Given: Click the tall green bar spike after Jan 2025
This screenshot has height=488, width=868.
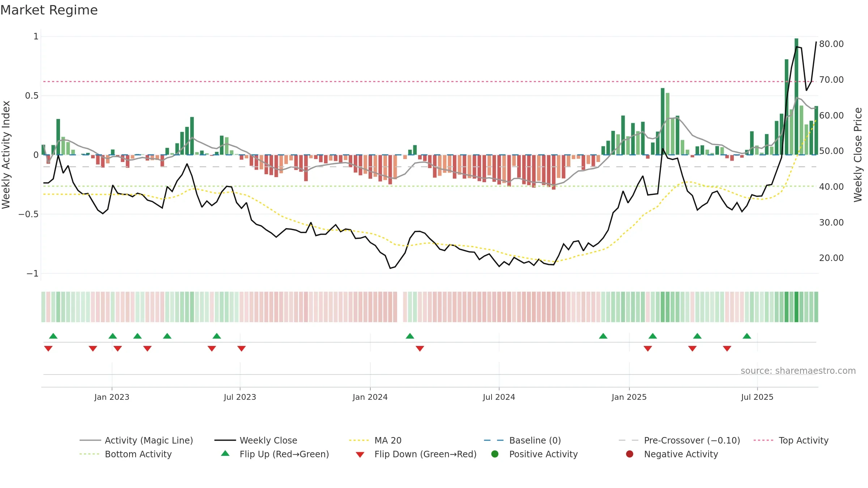Looking at the screenshot, I should click(663, 121).
